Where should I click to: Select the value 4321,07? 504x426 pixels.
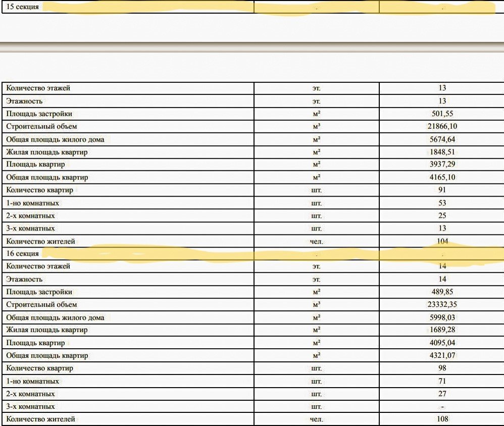point(442,356)
